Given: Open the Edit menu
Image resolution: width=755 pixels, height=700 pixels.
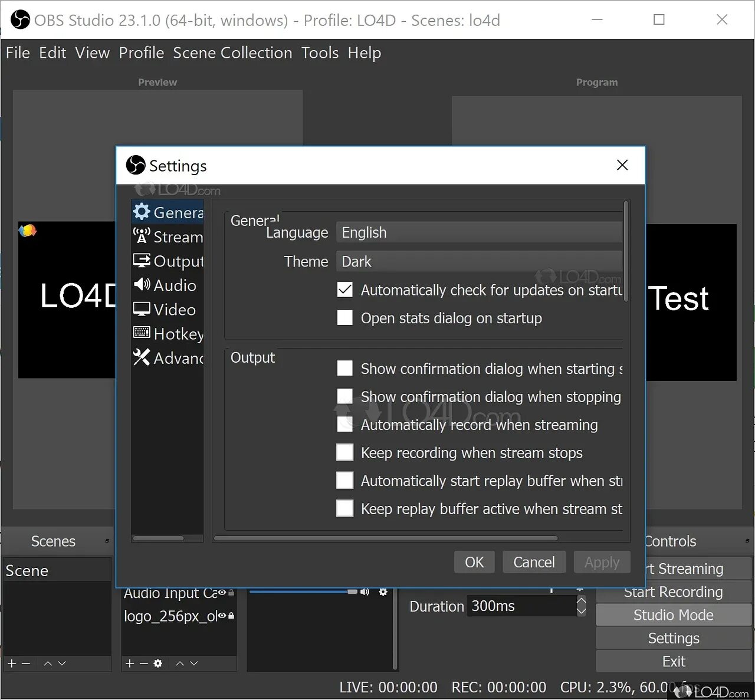Looking at the screenshot, I should [52, 53].
